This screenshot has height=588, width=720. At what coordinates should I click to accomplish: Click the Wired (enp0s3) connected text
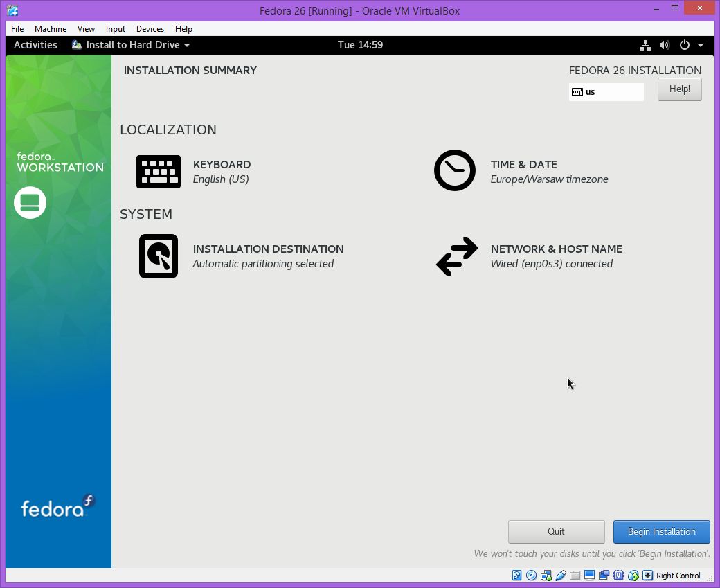tap(552, 264)
